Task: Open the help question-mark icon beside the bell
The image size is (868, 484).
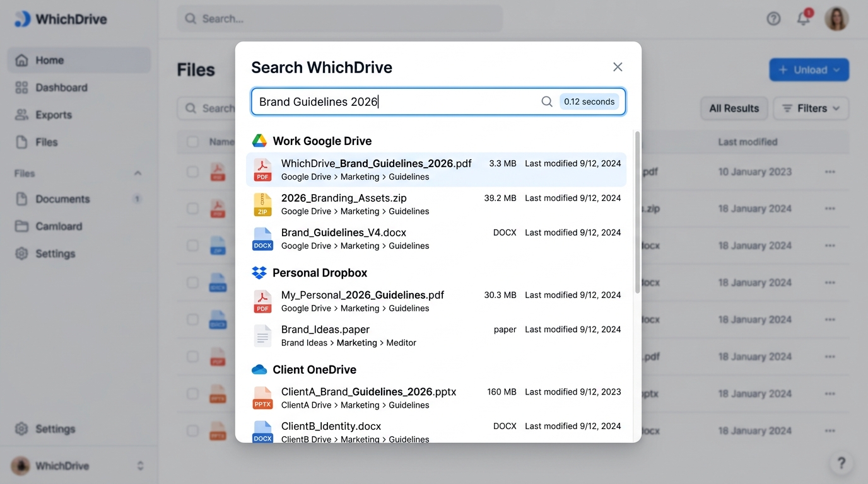Action: coord(773,19)
